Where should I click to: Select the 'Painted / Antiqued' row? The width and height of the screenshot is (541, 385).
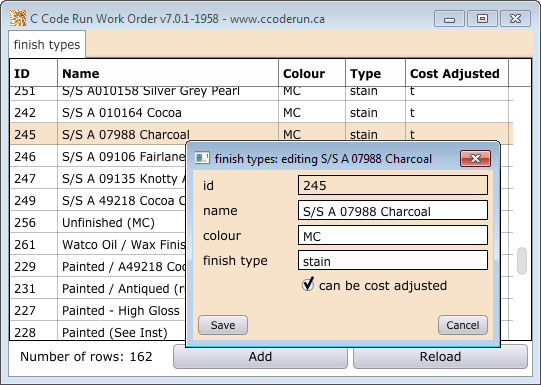pyautogui.click(x=98, y=288)
